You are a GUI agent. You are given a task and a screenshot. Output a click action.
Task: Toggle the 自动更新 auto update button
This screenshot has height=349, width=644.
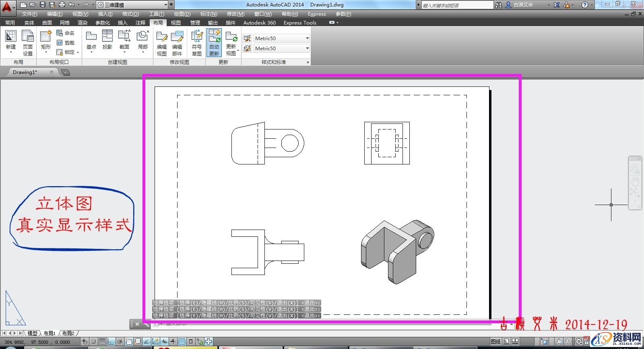pyautogui.click(x=214, y=42)
